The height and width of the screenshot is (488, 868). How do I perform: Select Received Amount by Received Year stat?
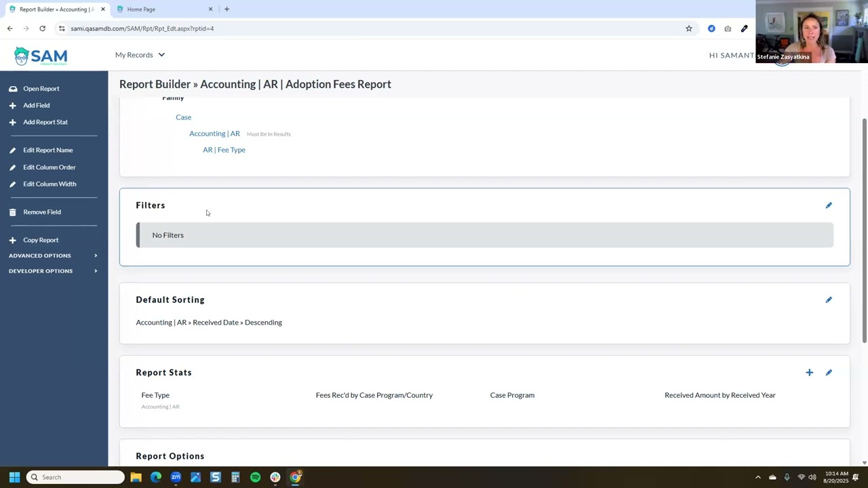720,395
